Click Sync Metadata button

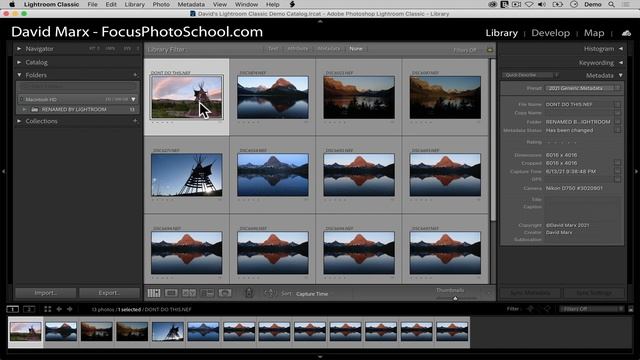coord(530,293)
